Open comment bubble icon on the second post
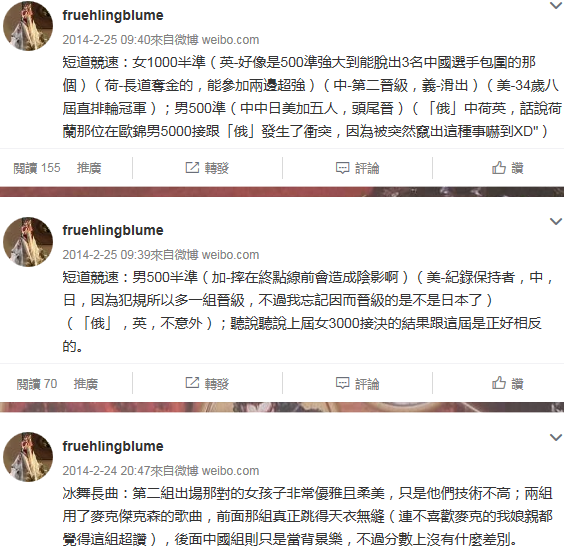Viewport: 564px width, 550px height. [342, 383]
